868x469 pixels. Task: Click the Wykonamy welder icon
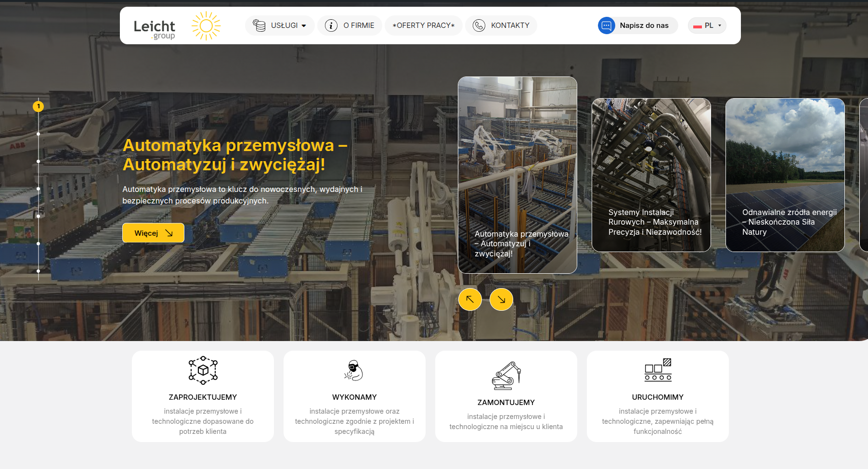coord(354,370)
